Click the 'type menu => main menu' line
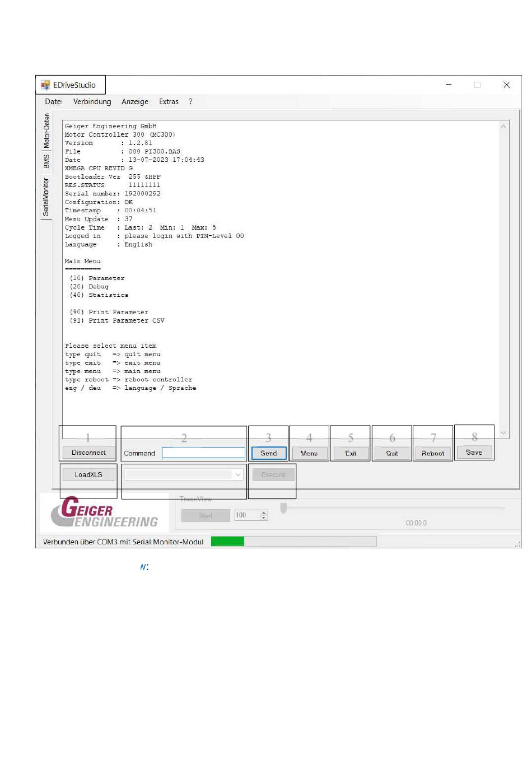This screenshot has height=783, width=532. click(x=113, y=371)
